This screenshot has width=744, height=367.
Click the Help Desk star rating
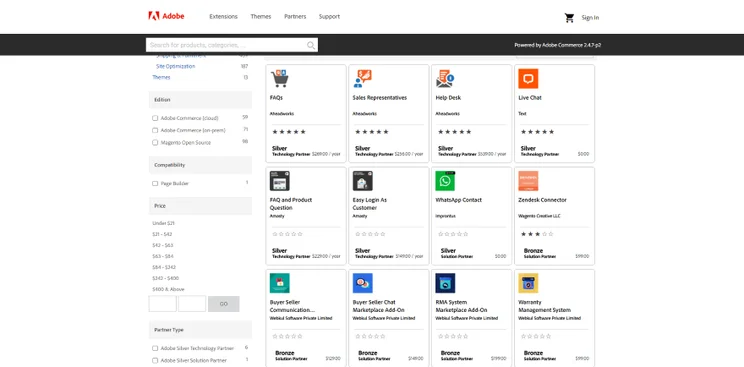point(455,132)
